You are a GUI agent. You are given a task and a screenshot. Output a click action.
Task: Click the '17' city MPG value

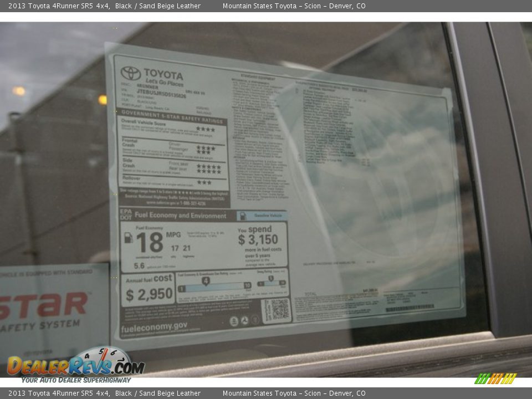click(175, 248)
